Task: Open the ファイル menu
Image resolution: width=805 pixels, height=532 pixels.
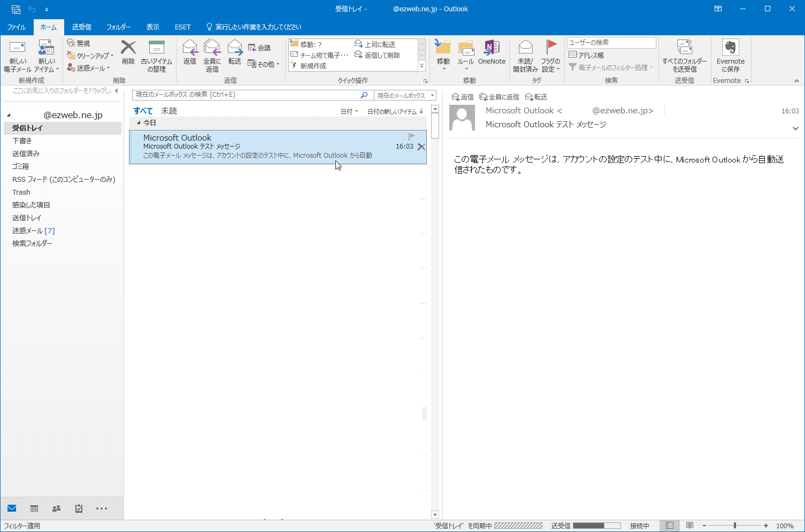Action: click(x=16, y=27)
